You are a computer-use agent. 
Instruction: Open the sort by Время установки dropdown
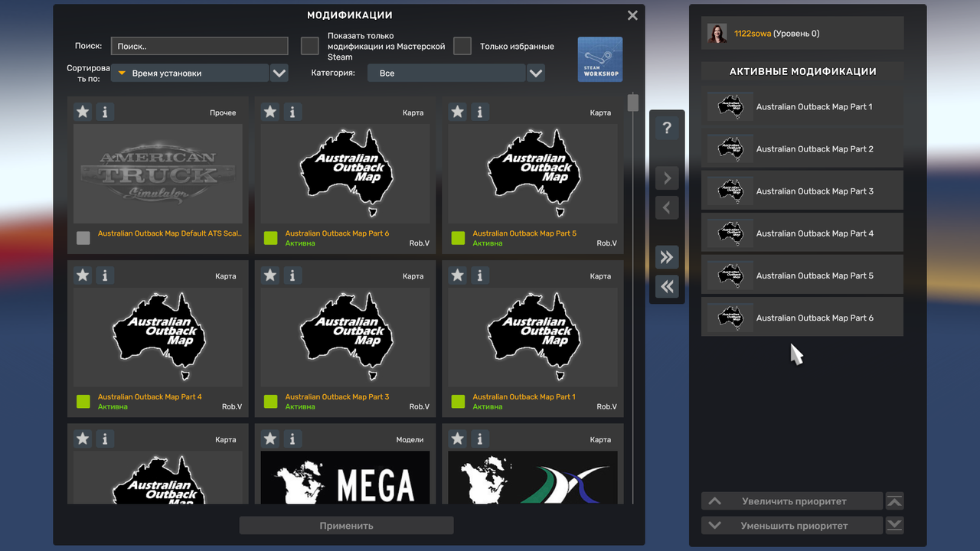(190, 73)
